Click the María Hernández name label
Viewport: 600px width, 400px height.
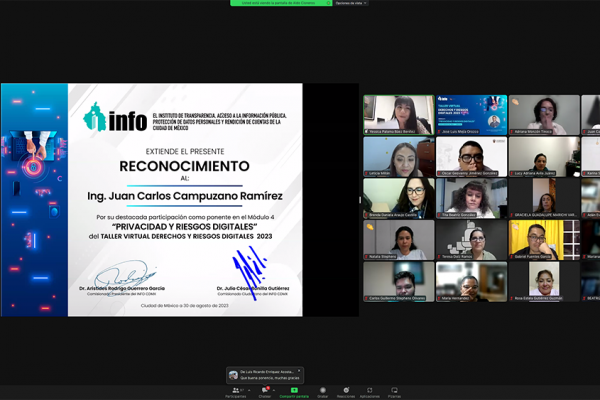tap(454, 298)
